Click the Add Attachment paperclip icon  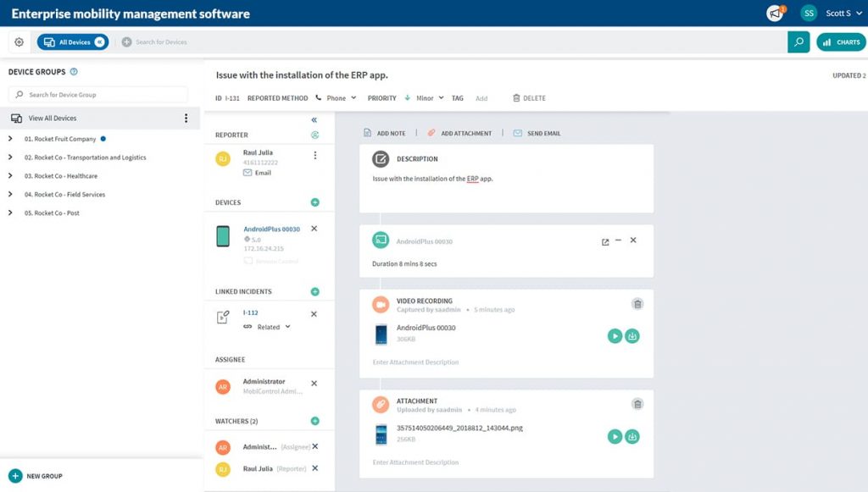[432, 133]
